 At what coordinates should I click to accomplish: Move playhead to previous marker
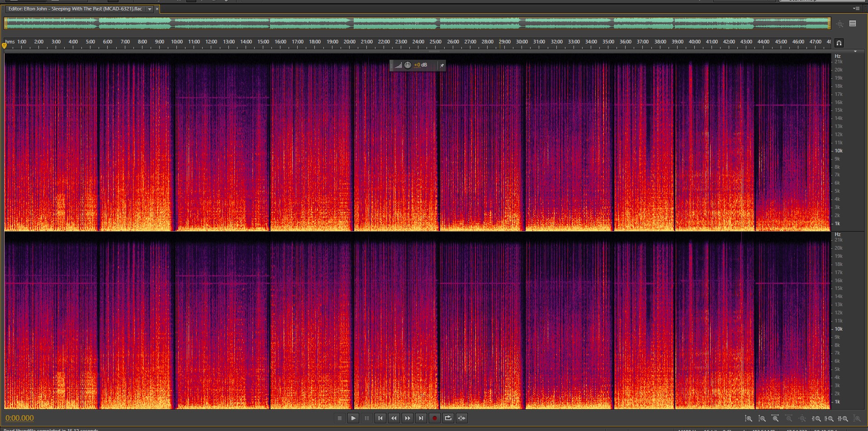click(x=380, y=418)
